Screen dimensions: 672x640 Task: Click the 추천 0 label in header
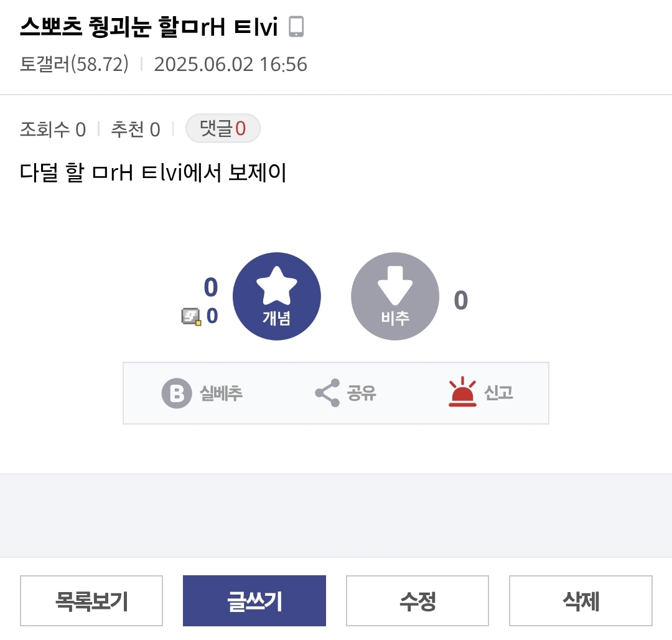[135, 129]
